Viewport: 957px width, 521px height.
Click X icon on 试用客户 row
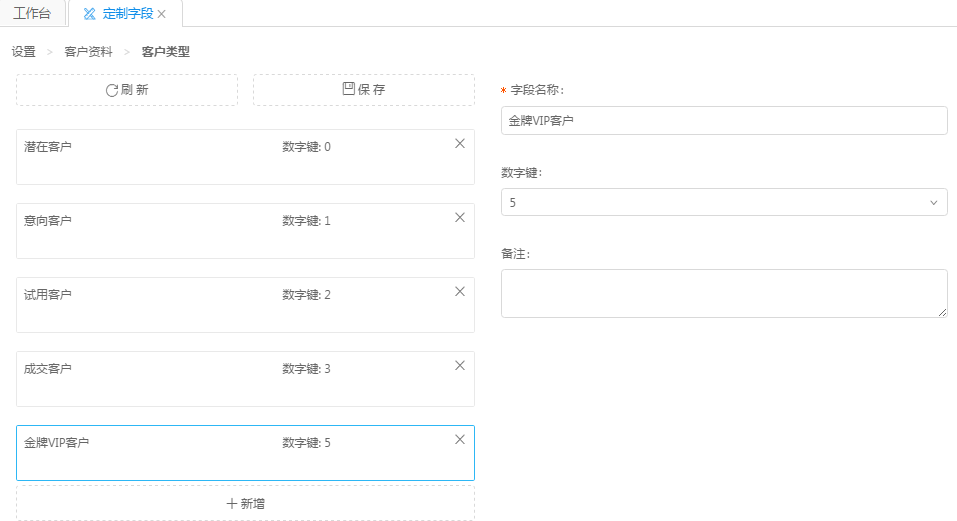pyautogui.click(x=460, y=292)
